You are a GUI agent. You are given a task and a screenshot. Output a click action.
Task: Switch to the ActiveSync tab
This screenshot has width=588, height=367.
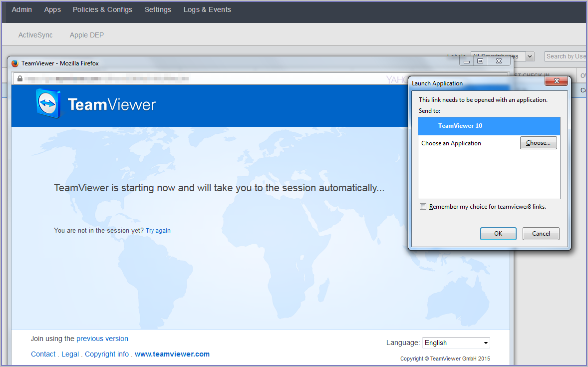point(35,35)
